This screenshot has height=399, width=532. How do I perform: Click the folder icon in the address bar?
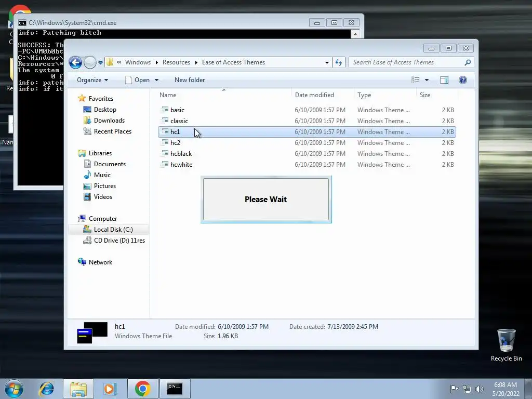tap(110, 62)
